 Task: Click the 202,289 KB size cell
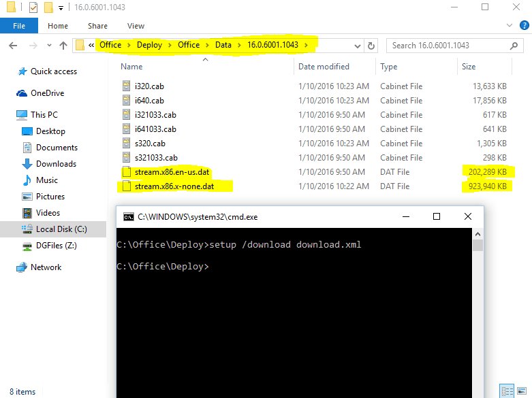[488, 172]
